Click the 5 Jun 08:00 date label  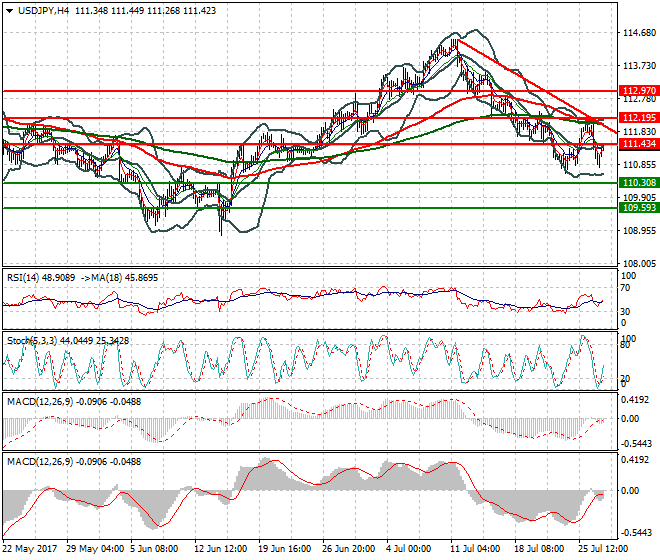click(154, 549)
